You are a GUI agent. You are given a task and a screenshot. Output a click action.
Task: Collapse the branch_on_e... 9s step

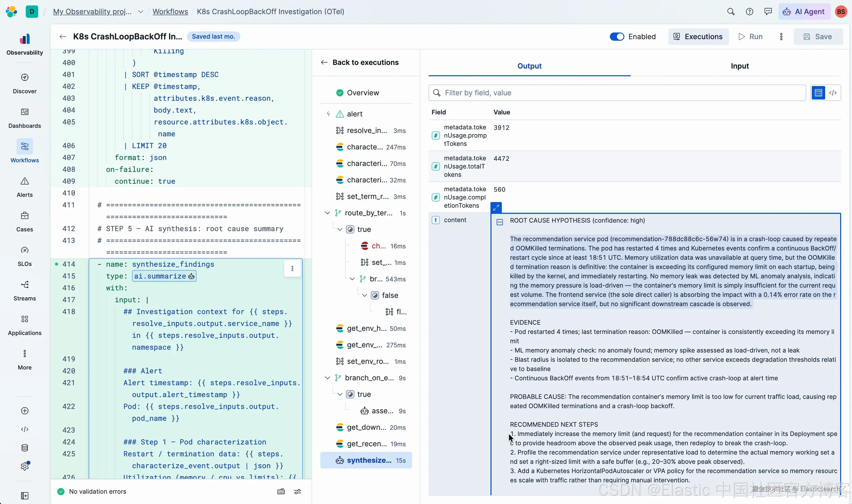(x=327, y=378)
